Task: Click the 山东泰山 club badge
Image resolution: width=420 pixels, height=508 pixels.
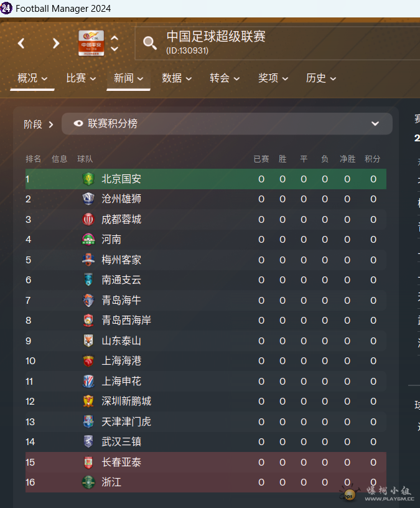Action: coord(88,341)
